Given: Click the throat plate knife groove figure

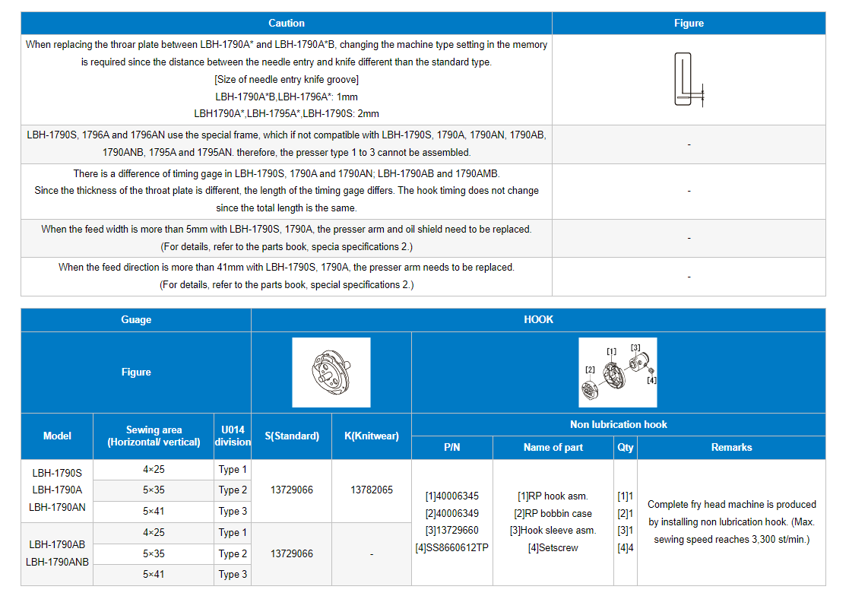Looking at the screenshot, I should pyautogui.click(x=689, y=79).
